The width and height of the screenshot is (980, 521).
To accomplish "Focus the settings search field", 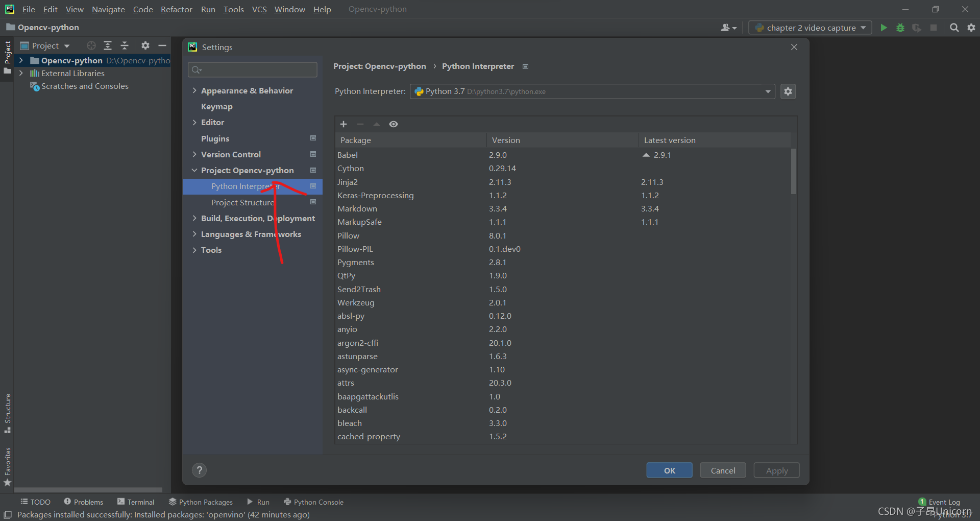I will click(253, 69).
